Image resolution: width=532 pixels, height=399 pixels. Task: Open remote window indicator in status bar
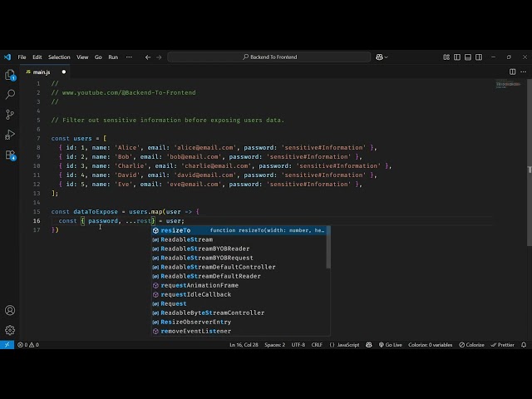pos(7,345)
